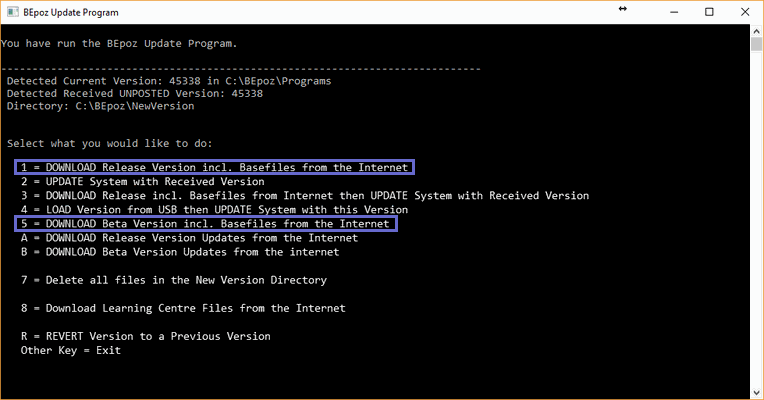The height and width of the screenshot is (400, 764).
Task: Click the scrollbar up arrow
Action: click(757, 32)
